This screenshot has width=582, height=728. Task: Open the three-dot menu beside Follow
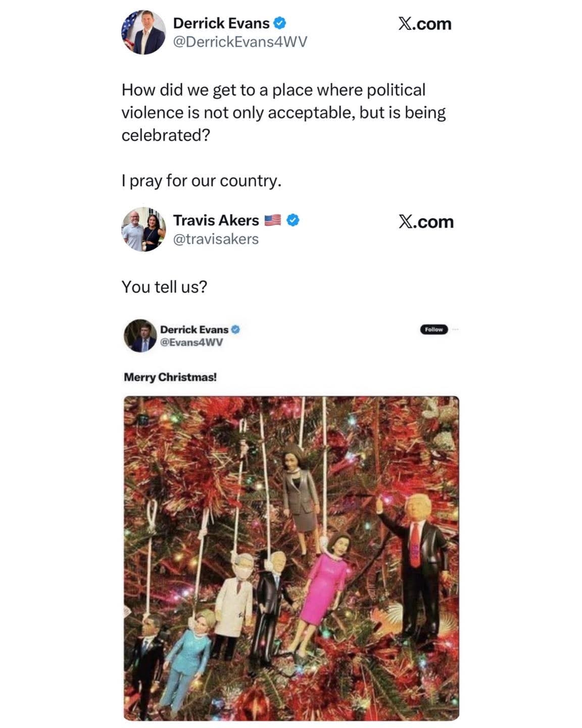tap(455, 330)
